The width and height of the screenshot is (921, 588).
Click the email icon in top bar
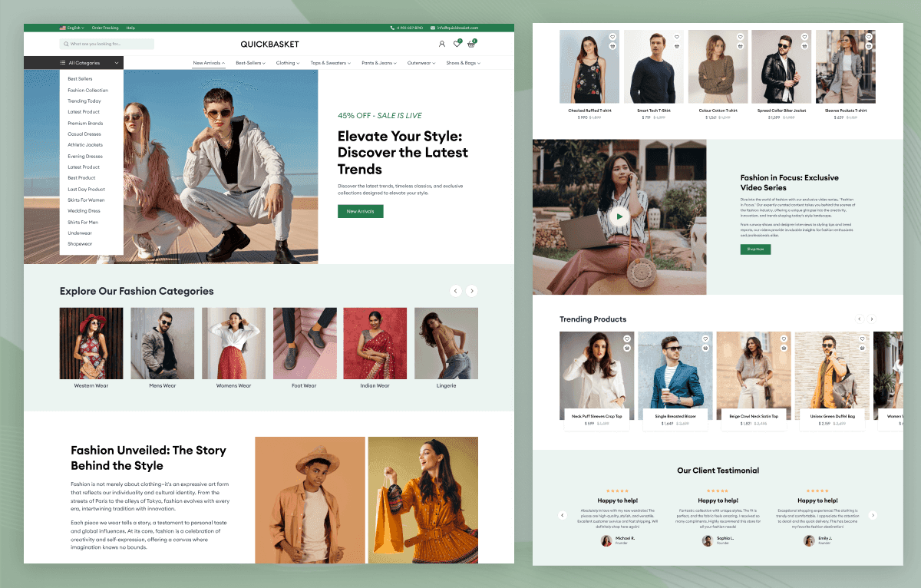click(432, 27)
